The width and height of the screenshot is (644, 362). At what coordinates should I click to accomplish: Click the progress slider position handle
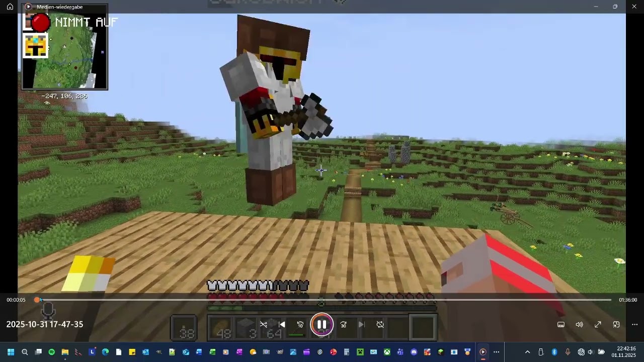coord(37,300)
